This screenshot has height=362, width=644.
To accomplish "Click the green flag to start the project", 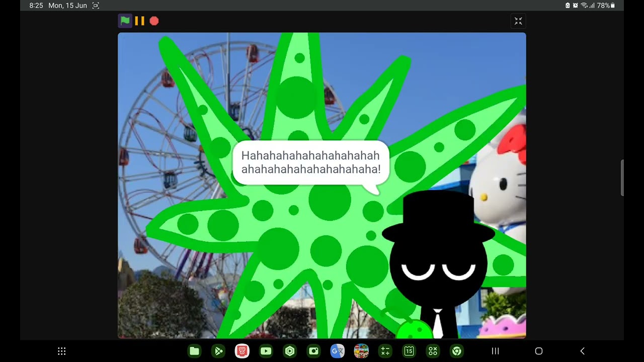I will pyautogui.click(x=125, y=21).
